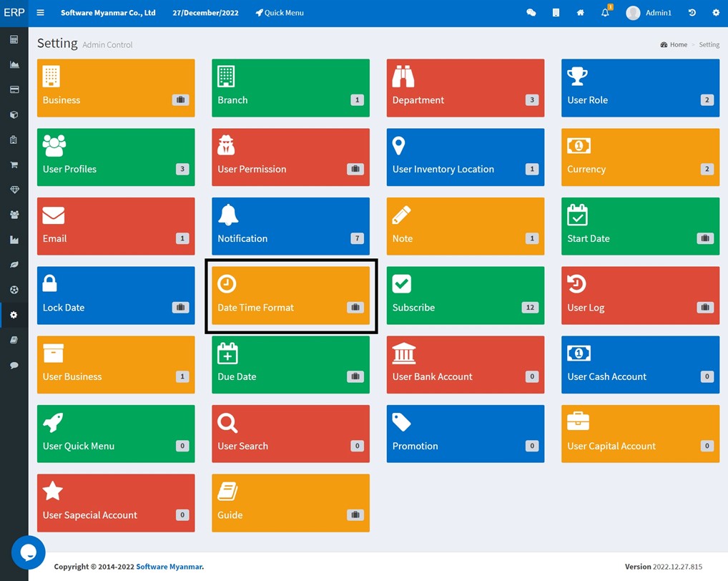Open notifications bell in the header
Image resolution: width=728 pixels, height=581 pixels.
605,13
